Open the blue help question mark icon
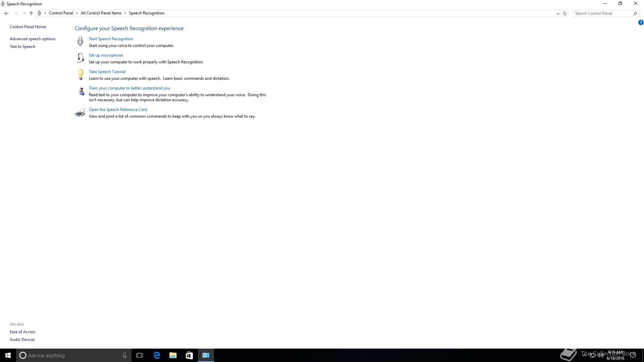This screenshot has height=362, width=644. point(641,23)
